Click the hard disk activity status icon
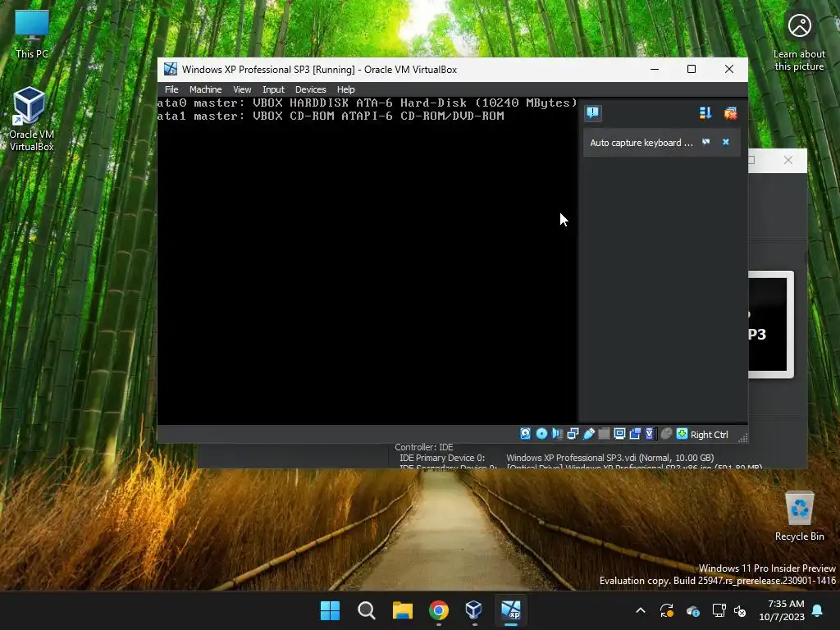 [526, 434]
